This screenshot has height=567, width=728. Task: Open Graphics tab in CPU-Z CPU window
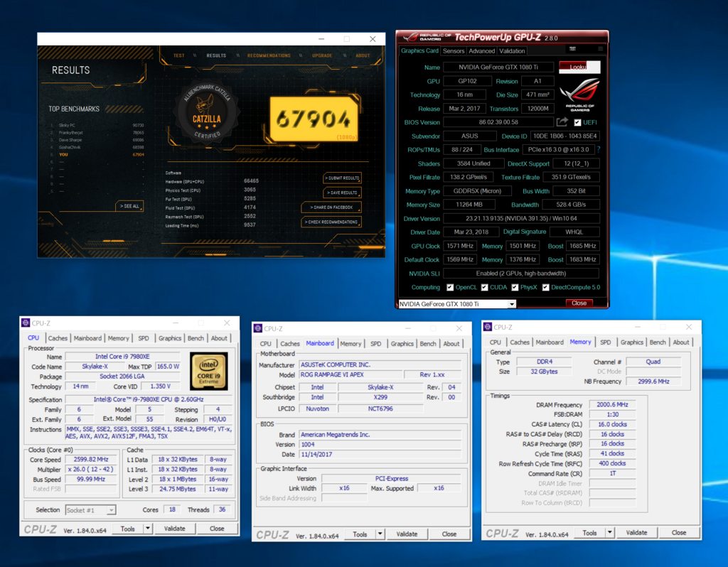(x=169, y=338)
